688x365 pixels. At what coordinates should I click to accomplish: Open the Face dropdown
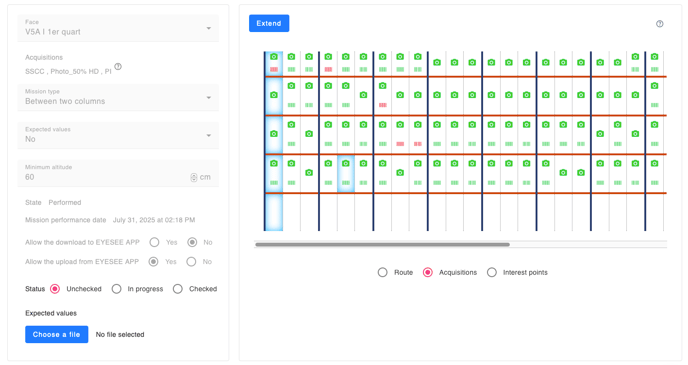(118, 28)
